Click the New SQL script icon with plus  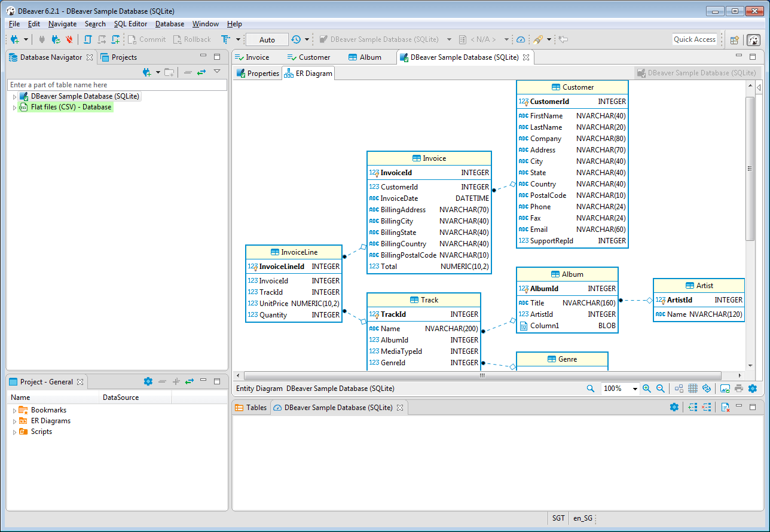point(116,39)
